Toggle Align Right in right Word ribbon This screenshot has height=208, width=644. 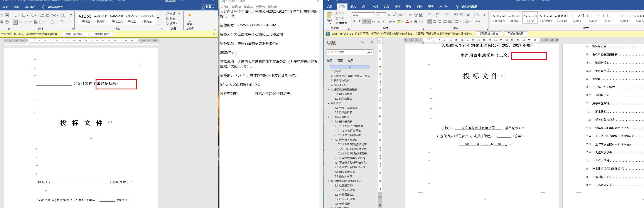coord(440,22)
